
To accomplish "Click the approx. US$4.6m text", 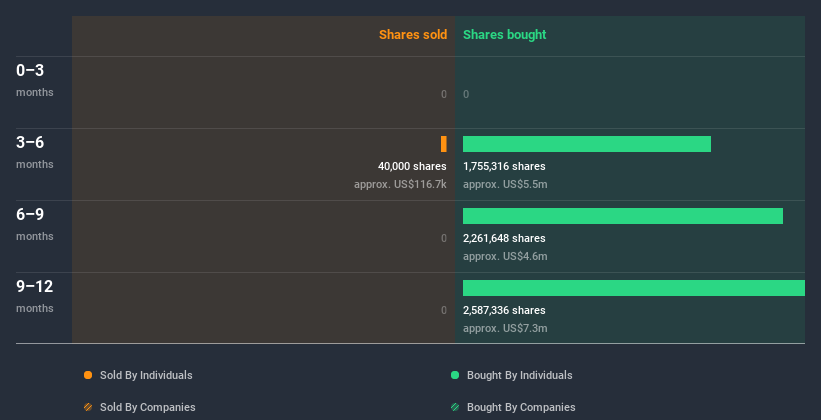I will coord(505,256).
